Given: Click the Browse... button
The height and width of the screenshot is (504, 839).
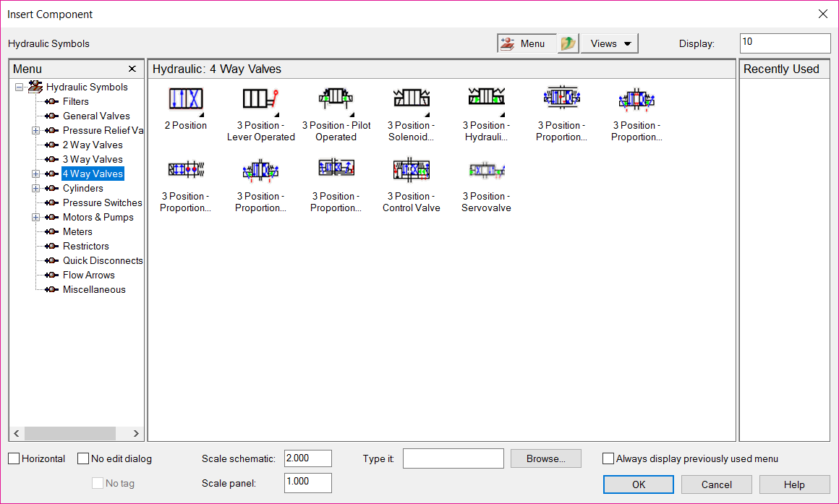Looking at the screenshot, I should point(545,458).
